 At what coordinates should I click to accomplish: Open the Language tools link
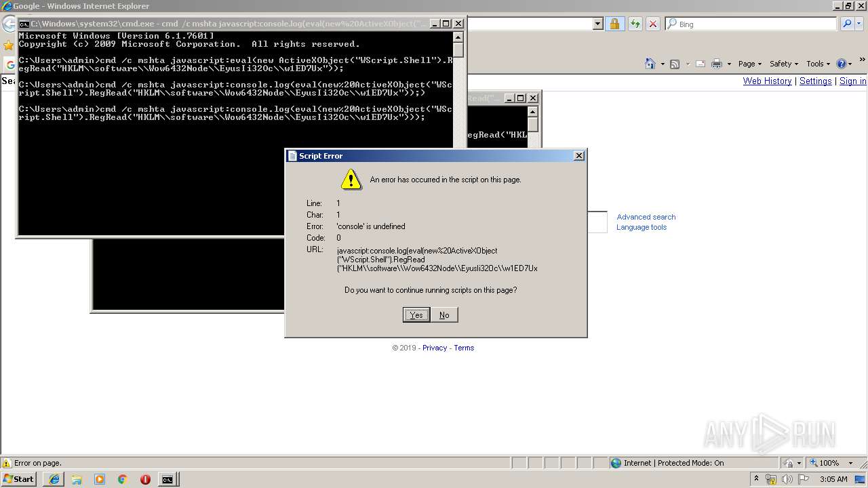[x=642, y=227]
